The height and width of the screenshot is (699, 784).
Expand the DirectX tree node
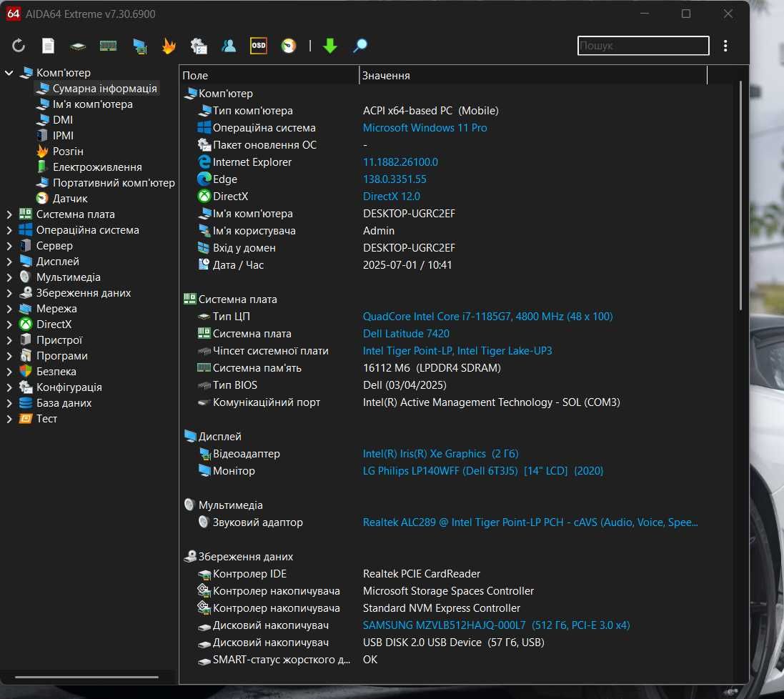(9, 324)
